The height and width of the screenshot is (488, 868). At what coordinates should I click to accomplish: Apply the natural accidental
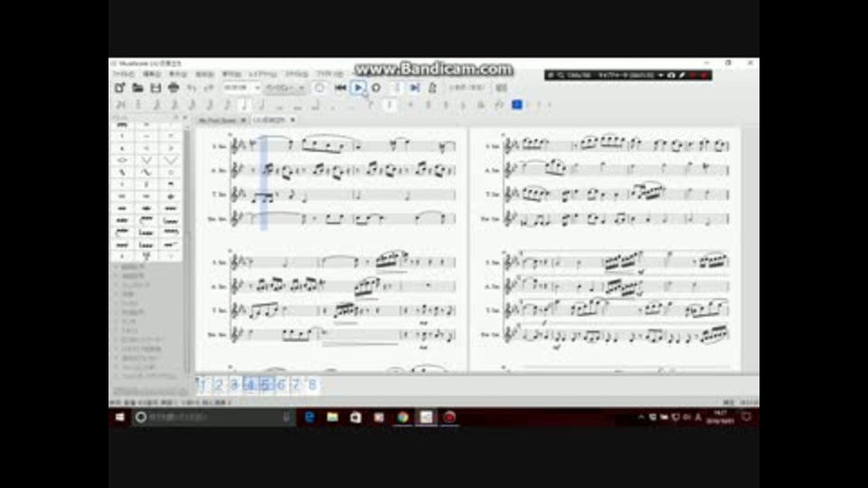click(446, 105)
